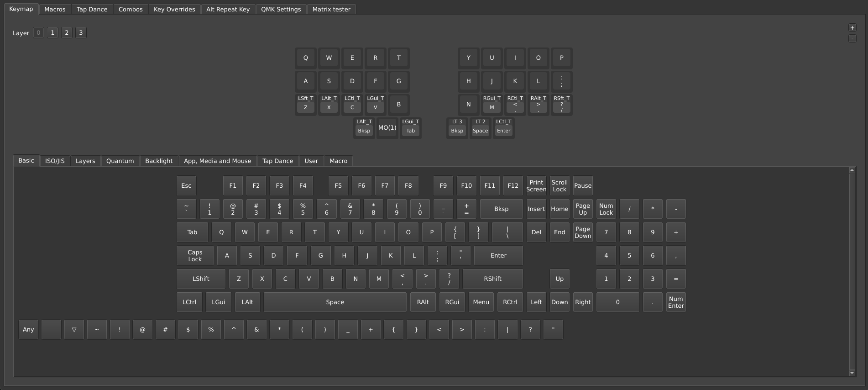The width and height of the screenshot is (868, 390).
Task: Switch to layer 3
Action: [x=81, y=33]
